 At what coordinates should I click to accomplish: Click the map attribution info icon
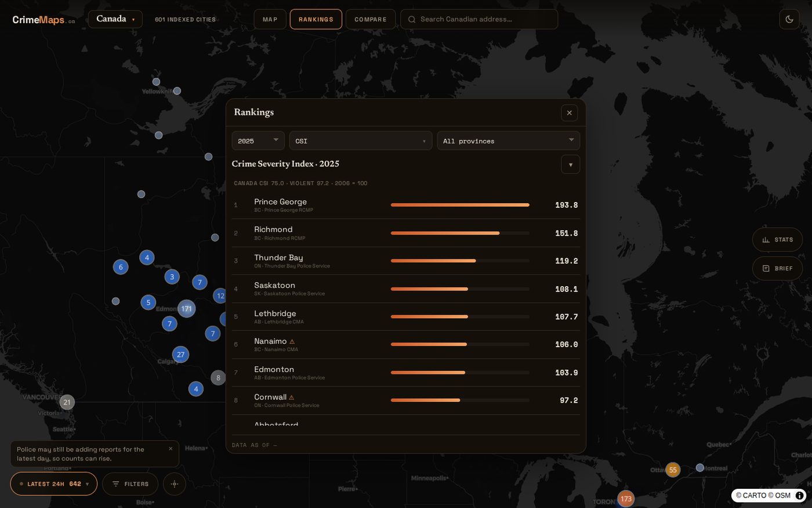click(x=799, y=496)
